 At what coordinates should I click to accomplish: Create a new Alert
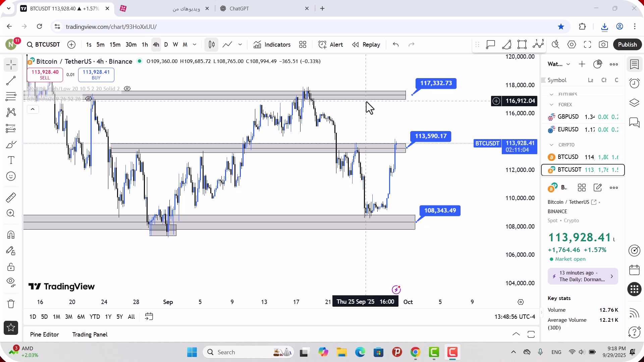331,45
